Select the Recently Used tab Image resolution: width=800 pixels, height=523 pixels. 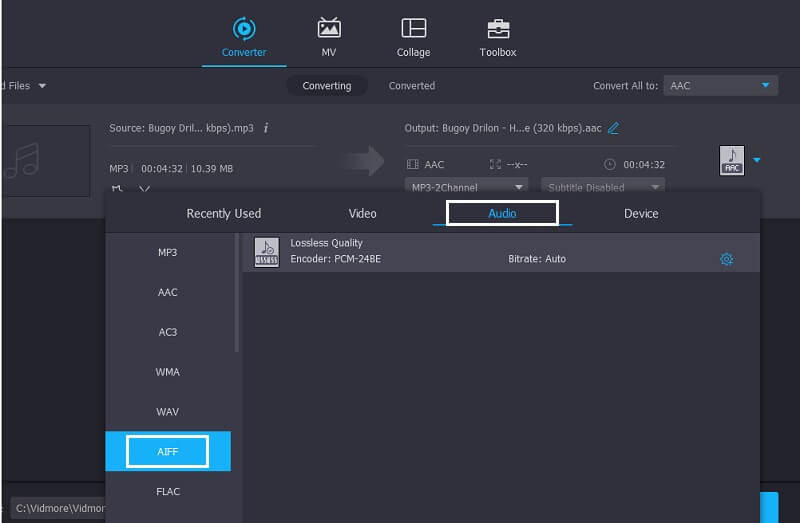pos(223,213)
